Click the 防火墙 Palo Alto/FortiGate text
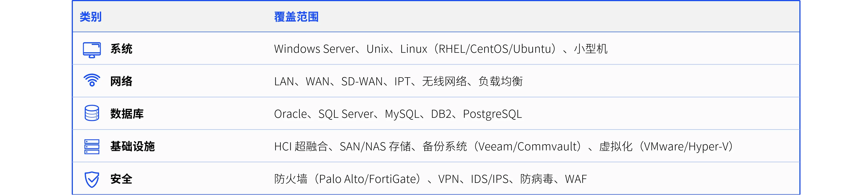 pyautogui.click(x=348, y=179)
